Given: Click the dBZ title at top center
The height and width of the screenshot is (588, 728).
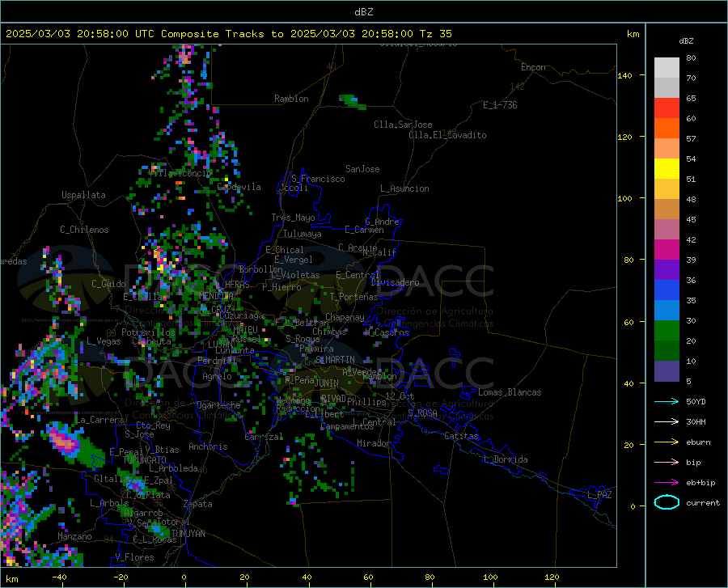Looking at the screenshot, I should pyautogui.click(x=363, y=12).
